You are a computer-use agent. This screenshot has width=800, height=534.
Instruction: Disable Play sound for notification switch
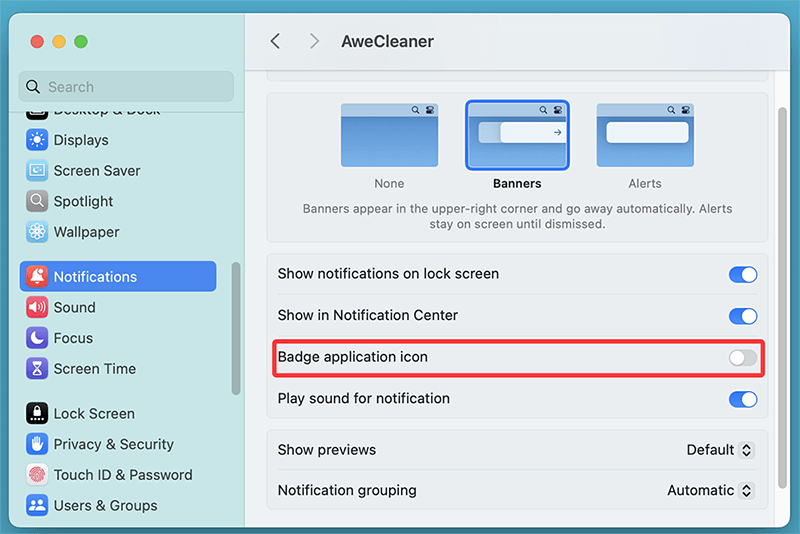742,399
